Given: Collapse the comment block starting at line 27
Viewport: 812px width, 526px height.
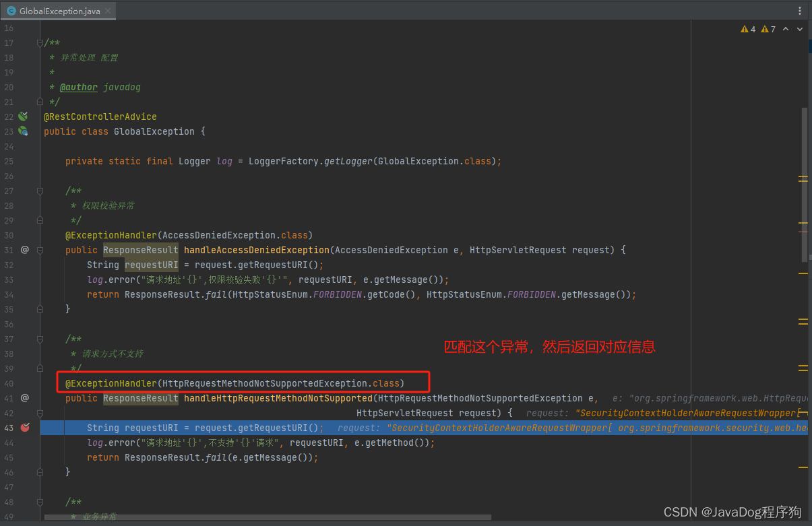Looking at the screenshot, I should tap(40, 191).
